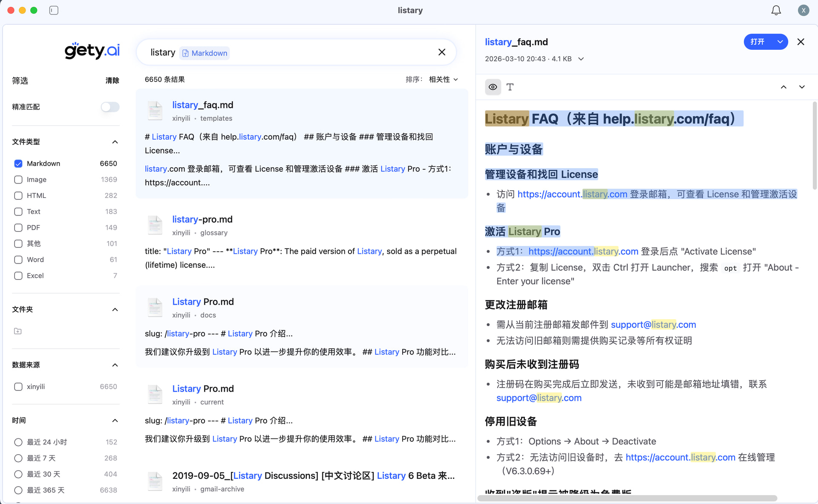Click into the search field containing listary
818x504 pixels.
[296, 52]
